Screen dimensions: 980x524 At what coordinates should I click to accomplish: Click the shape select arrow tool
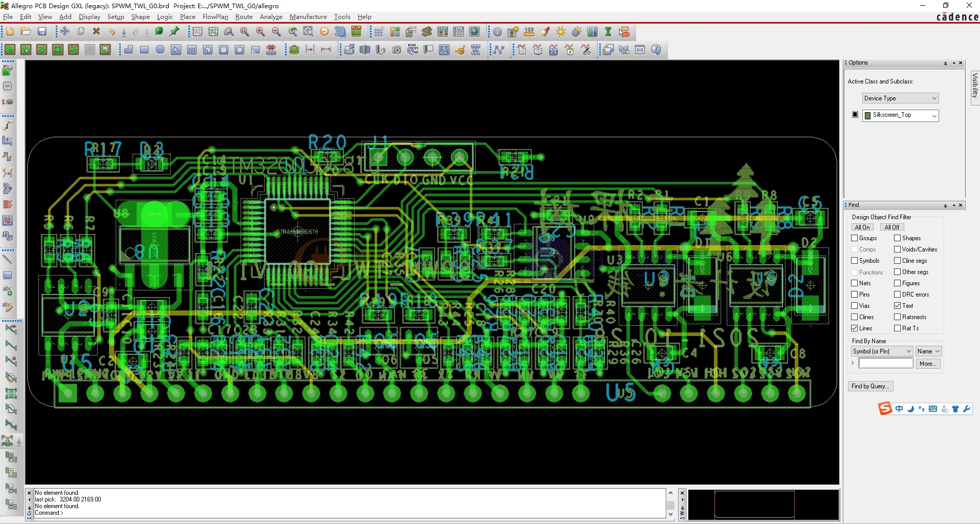click(x=176, y=50)
